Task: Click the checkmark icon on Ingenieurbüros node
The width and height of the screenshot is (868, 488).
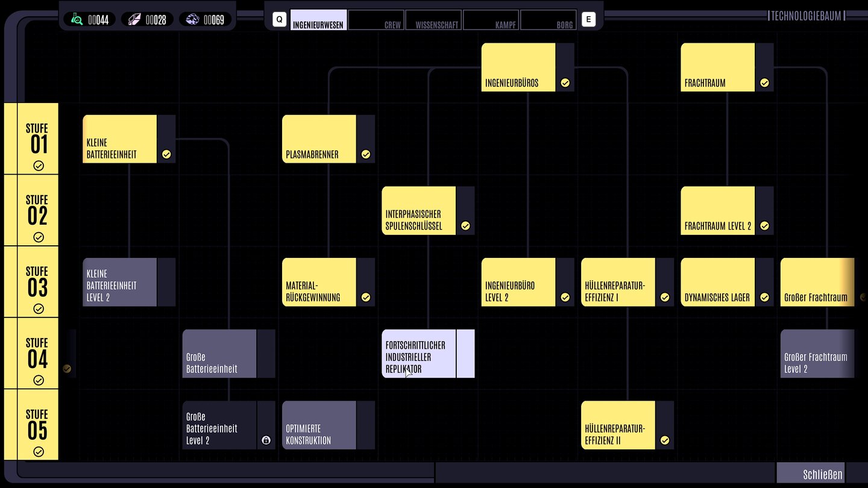Action: point(565,83)
